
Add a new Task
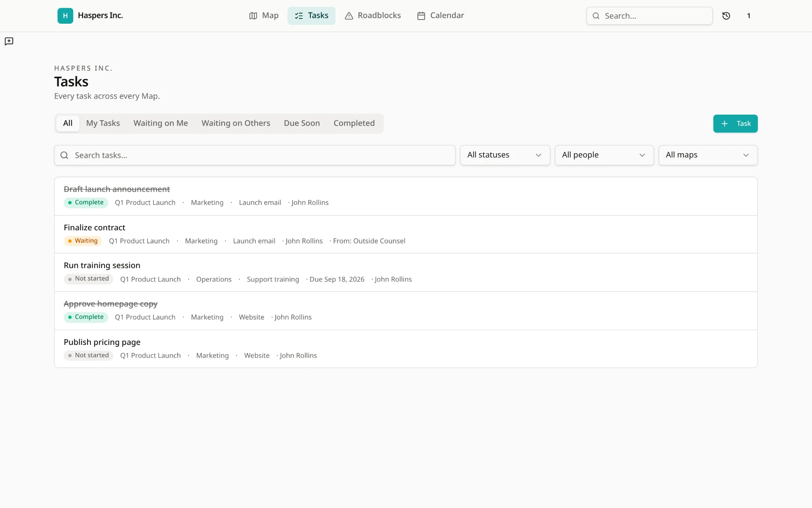point(735,124)
